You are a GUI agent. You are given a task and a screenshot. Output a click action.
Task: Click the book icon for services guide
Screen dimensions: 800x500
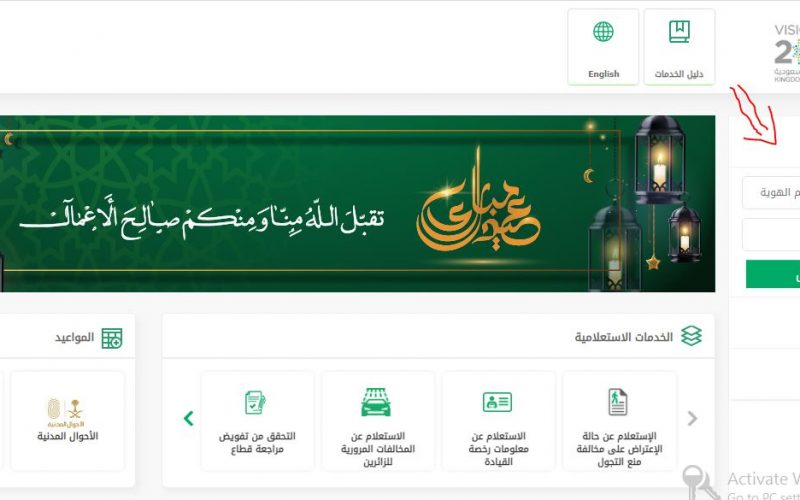[x=679, y=32]
